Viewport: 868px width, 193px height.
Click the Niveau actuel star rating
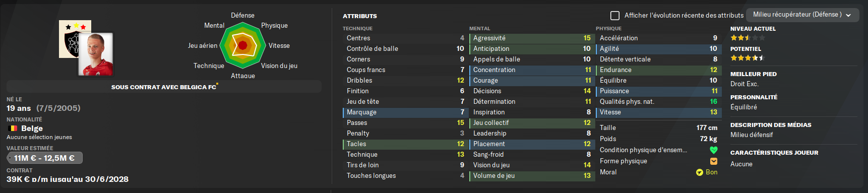[x=748, y=38]
